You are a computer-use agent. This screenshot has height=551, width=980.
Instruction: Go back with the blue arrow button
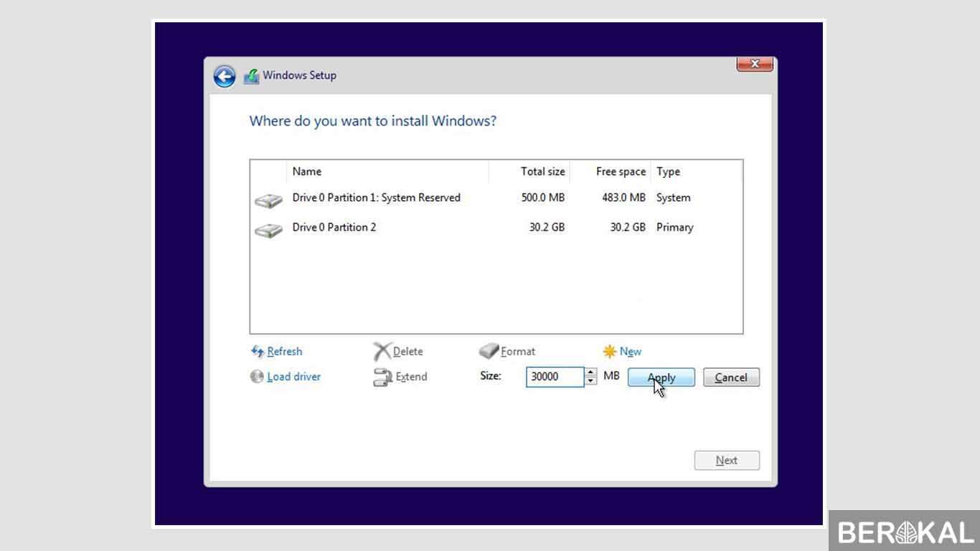tap(225, 76)
